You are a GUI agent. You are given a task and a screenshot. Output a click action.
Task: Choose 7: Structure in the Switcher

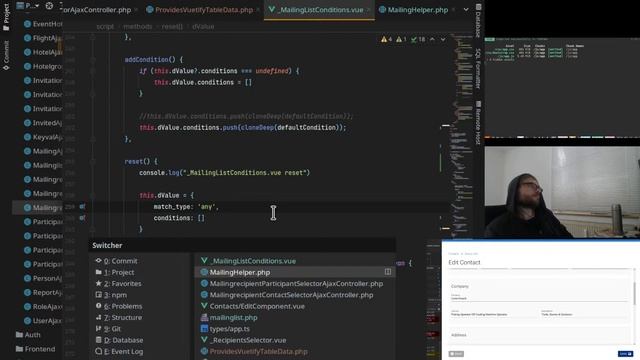pos(118,317)
